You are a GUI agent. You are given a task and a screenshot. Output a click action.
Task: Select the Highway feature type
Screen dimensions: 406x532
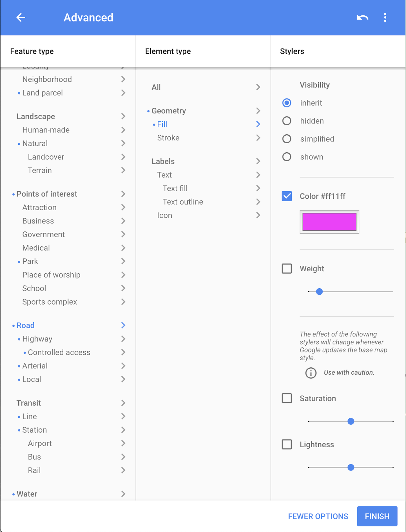click(37, 339)
